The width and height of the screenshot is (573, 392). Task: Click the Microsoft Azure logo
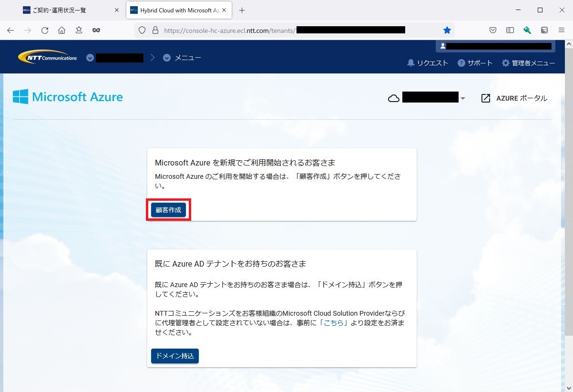[68, 97]
